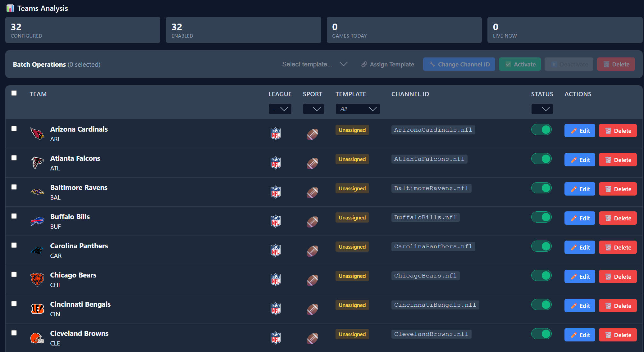This screenshot has width=644, height=352.
Task: Toggle off Cleveland Browns status switch
Action: click(x=541, y=334)
